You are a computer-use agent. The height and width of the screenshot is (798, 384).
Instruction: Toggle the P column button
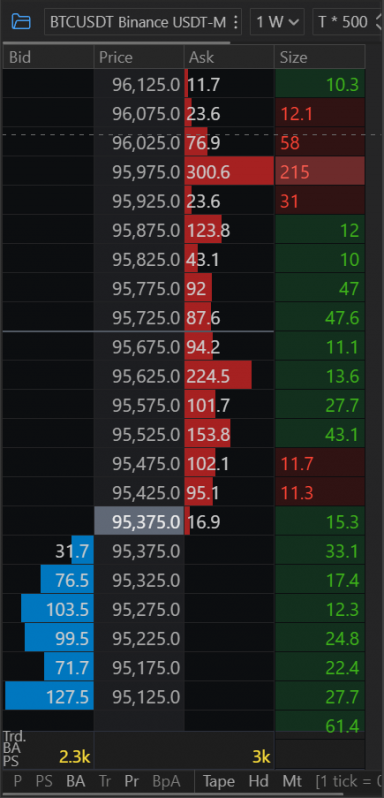[x=18, y=781]
